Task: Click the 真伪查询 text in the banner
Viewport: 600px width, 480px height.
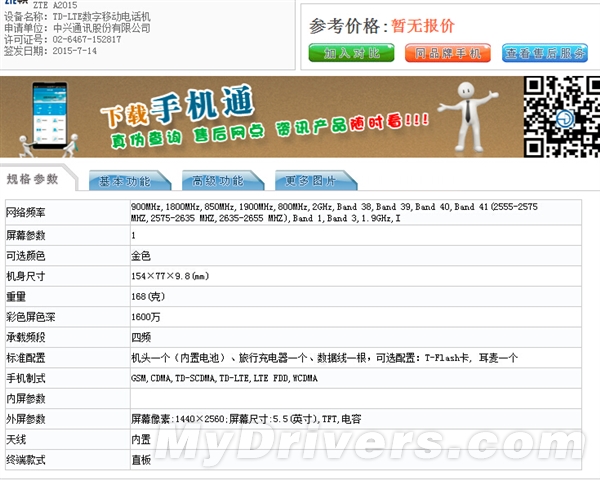Action: (x=146, y=139)
